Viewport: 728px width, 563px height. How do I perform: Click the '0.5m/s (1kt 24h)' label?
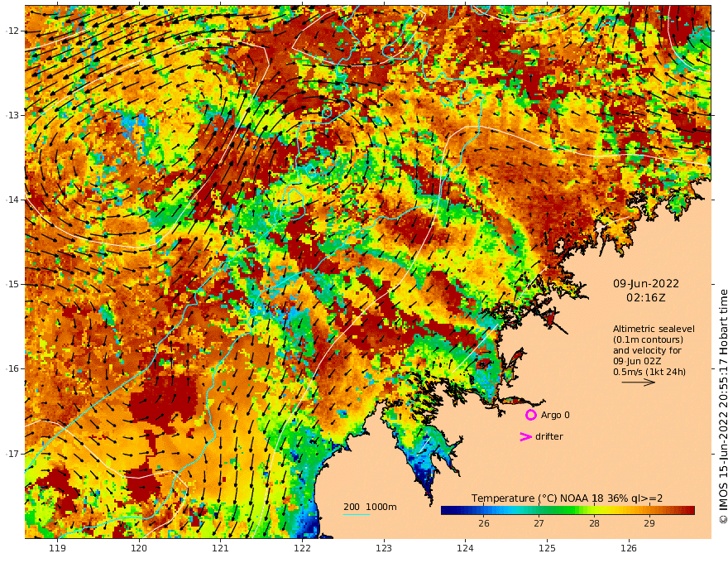[x=649, y=372]
